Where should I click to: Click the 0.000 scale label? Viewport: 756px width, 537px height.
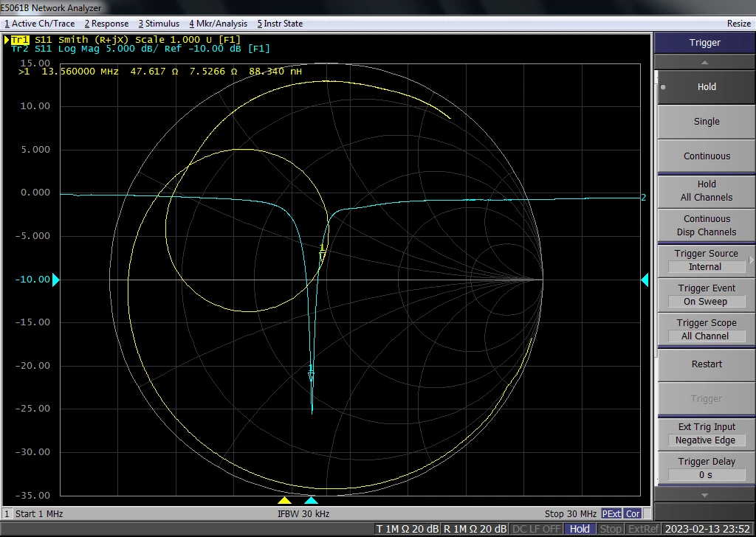pos(35,193)
